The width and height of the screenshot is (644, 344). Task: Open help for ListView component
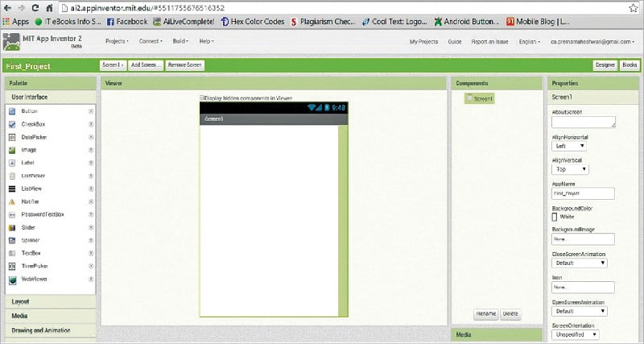(x=91, y=189)
